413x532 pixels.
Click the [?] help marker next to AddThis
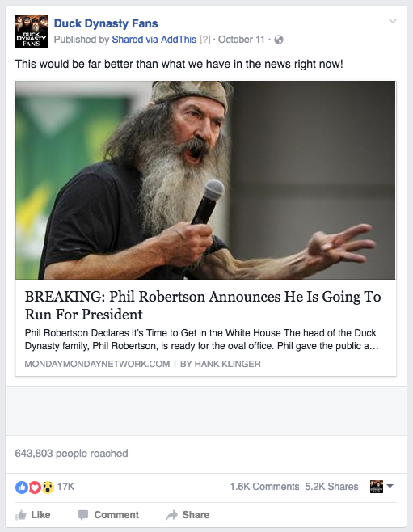click(x=204, y=40)
